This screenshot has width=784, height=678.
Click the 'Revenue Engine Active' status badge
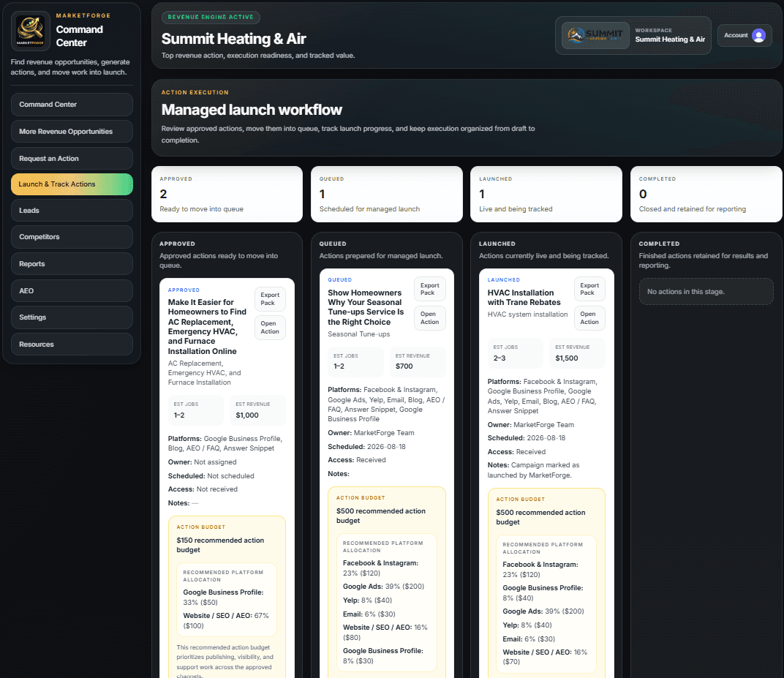coord(211,17)
